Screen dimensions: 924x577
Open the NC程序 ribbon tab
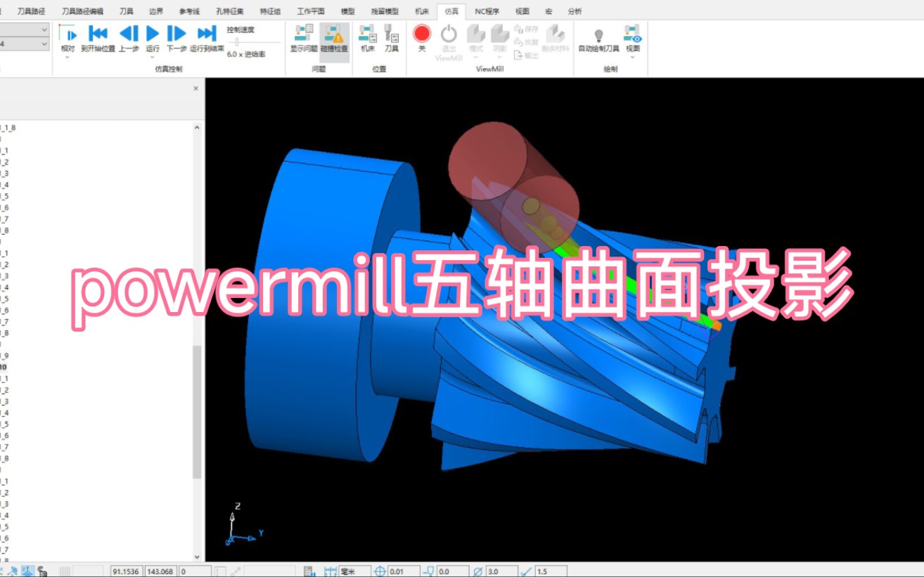coord(487,11)
